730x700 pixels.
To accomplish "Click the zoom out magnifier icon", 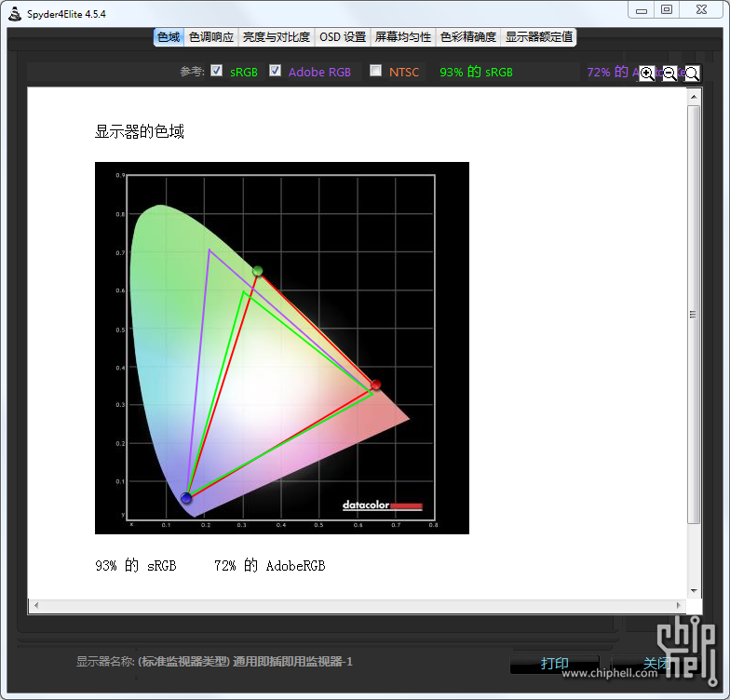I will 669,73.
